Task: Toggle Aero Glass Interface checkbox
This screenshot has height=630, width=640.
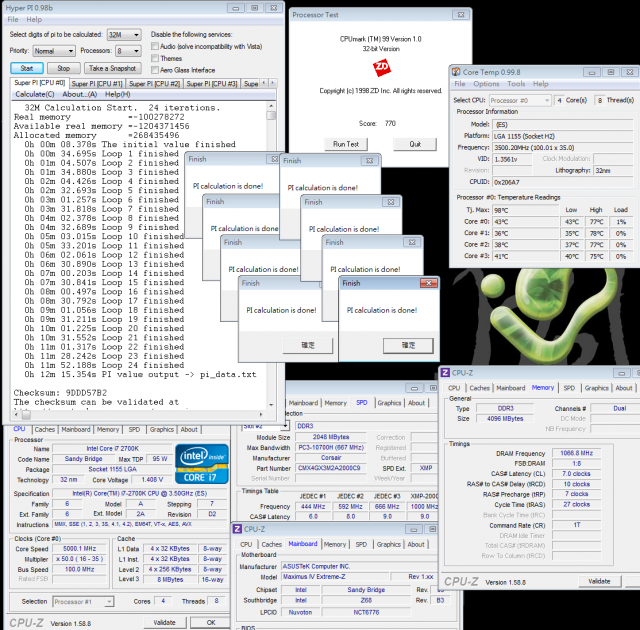Action: (155, 70)
